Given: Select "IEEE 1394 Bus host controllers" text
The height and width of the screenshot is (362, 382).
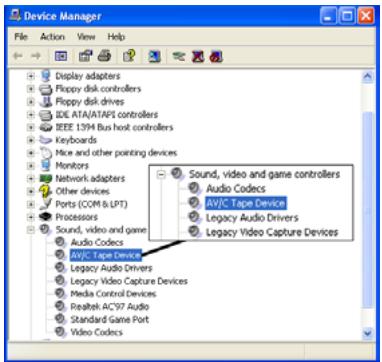Looking at the screenshot, I should point(114,127).
